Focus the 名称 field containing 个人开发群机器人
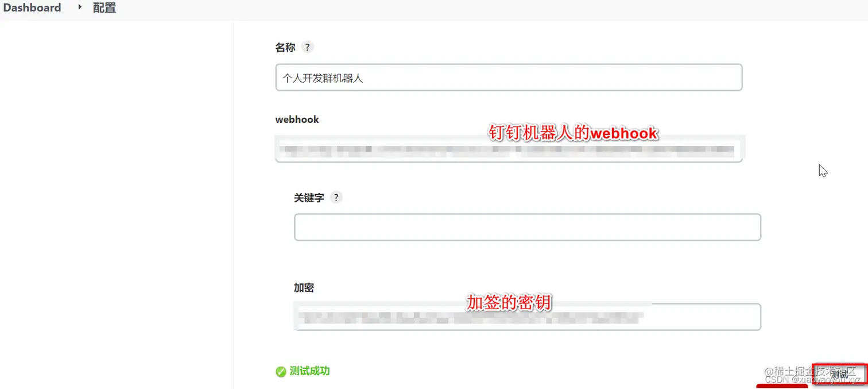The height and width of the screenshot is (389, 868). tap(509, 78)
